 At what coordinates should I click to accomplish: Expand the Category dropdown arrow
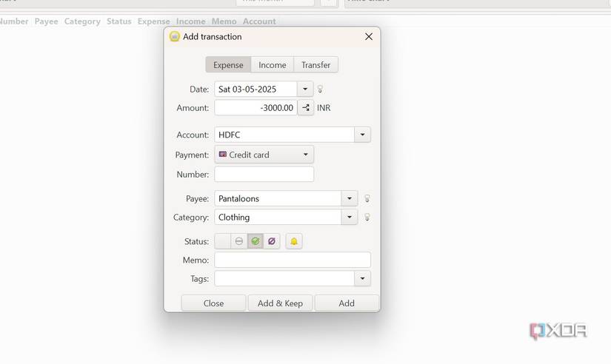click(350, 218)
